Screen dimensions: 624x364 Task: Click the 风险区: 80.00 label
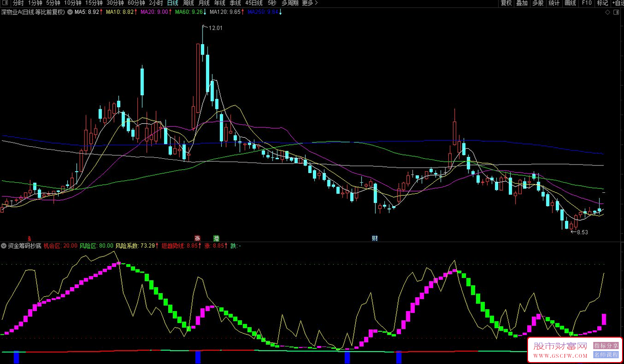[x=96, y=246]
